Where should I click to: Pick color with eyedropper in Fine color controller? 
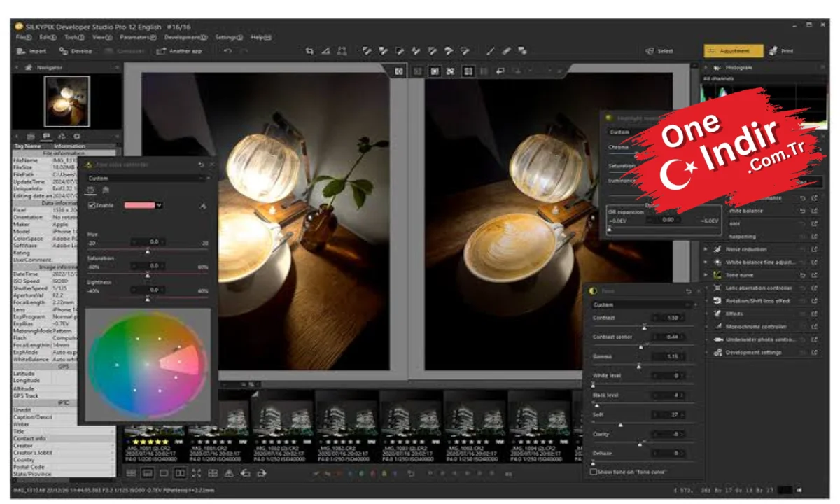(203, 206)
